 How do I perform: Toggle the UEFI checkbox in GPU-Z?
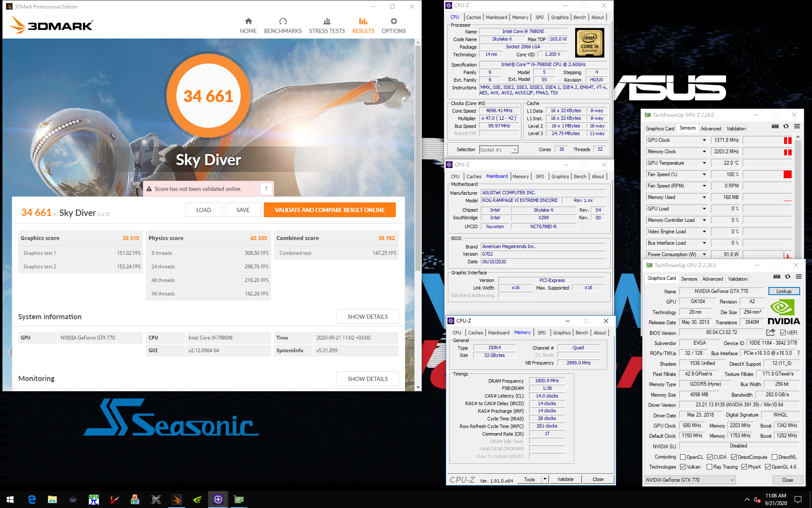pyautogui.click(x=783, y=332)
